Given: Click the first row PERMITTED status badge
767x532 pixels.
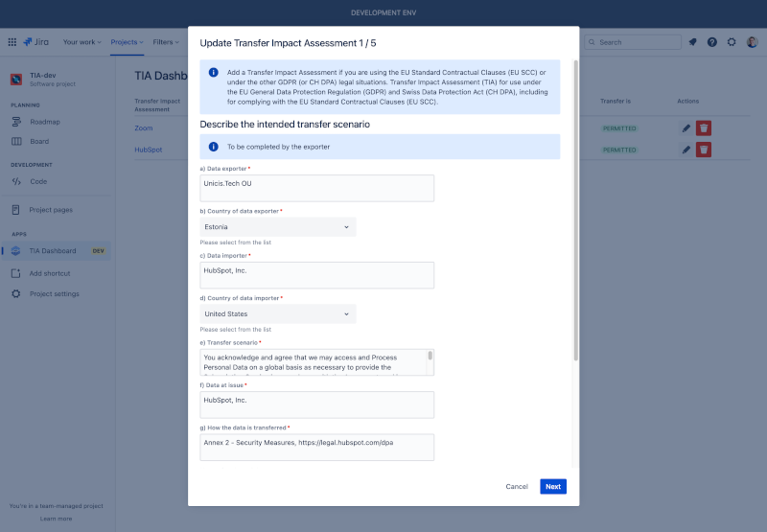Looking at the screenshot, I should point(619,128).
